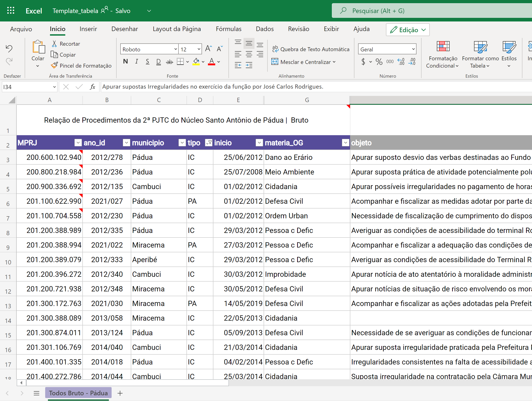The width and height of the screenshot is (532, 401).
Task: Toggle middle vertical alignment
Action: [249, 43]
